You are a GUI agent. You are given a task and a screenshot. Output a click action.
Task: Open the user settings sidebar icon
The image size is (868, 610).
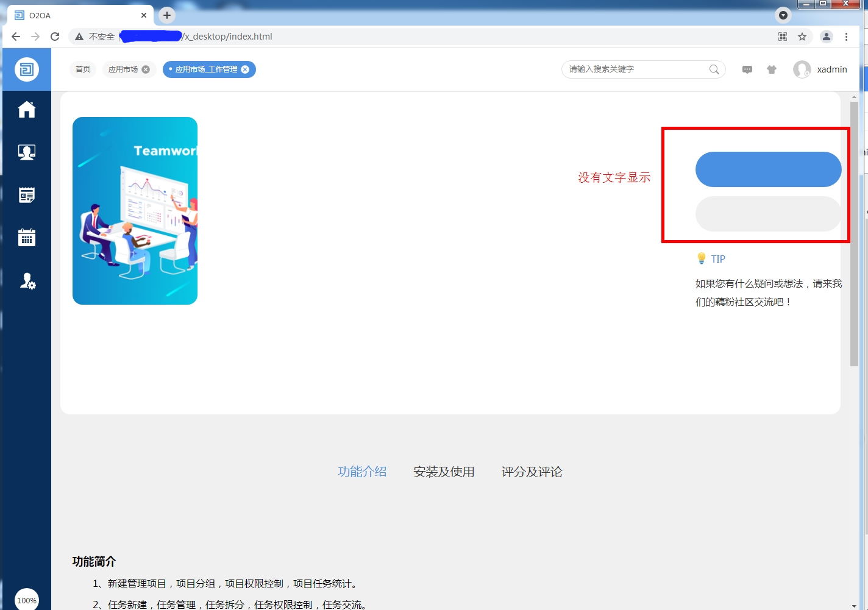(x=27, y=281)
